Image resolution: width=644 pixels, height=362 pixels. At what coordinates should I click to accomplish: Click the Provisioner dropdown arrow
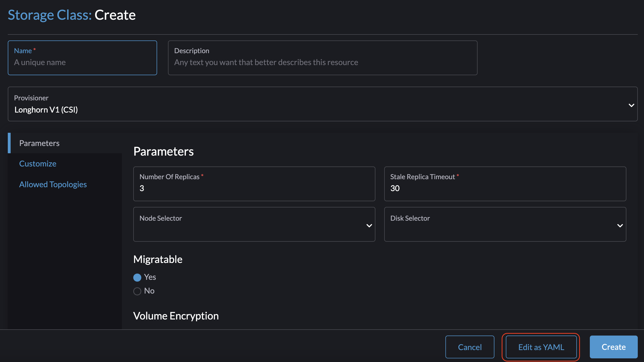point(631,105)
